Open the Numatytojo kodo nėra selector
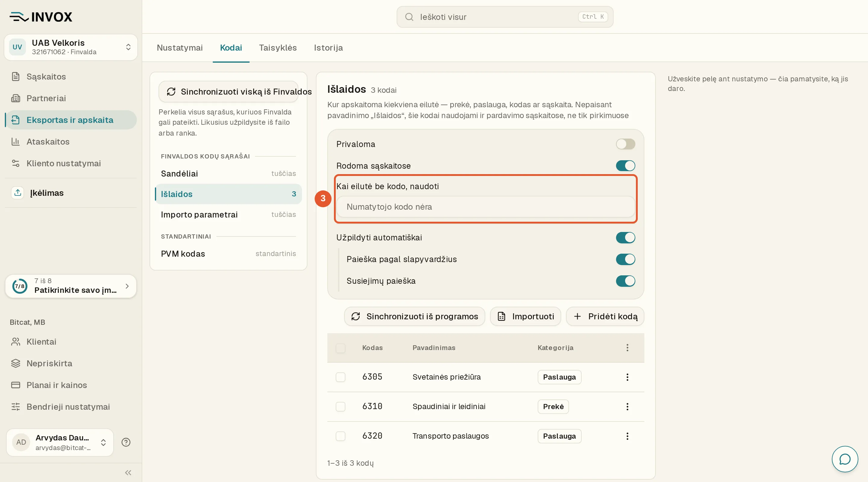Viewport: 868px width, 482px height. coord(486,207)
